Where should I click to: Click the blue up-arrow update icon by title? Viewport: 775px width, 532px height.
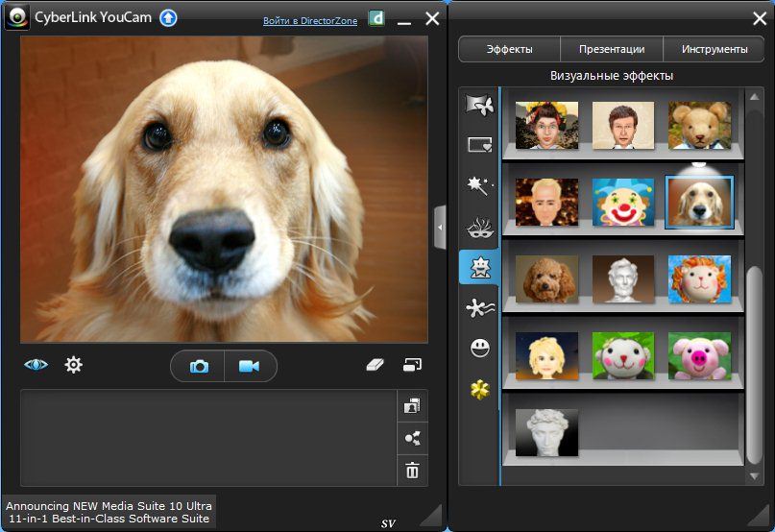pyautogui.click(x=168, y=18)
